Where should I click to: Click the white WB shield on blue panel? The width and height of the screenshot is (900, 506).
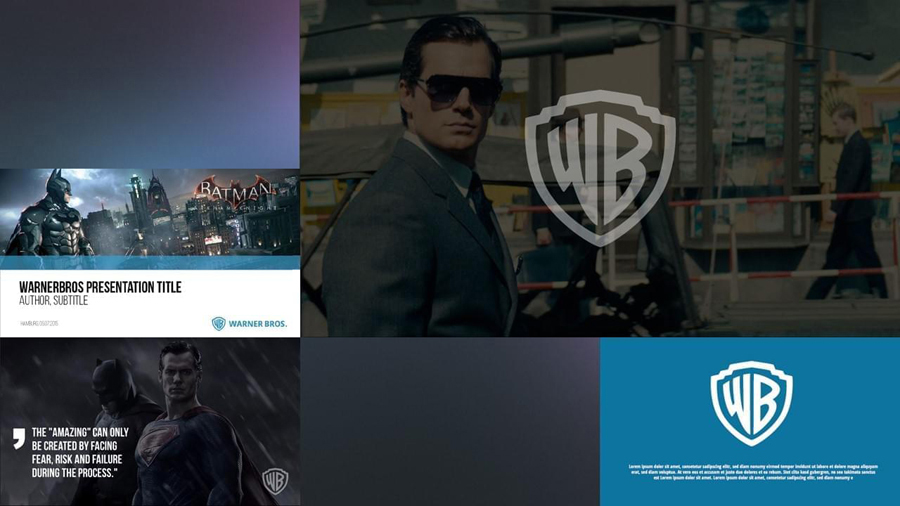point(751,403)
